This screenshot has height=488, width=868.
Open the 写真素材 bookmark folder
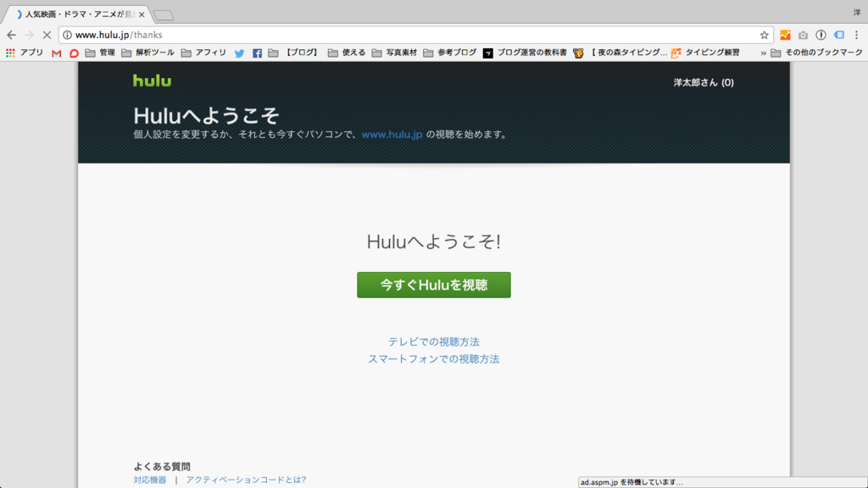tap(394, 53)
